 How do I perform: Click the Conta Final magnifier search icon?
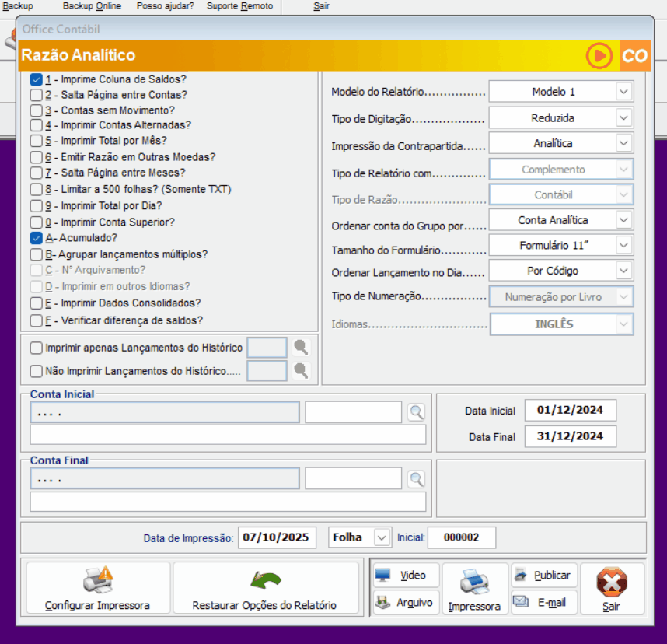pyautogui.click(x=417, y=478)
